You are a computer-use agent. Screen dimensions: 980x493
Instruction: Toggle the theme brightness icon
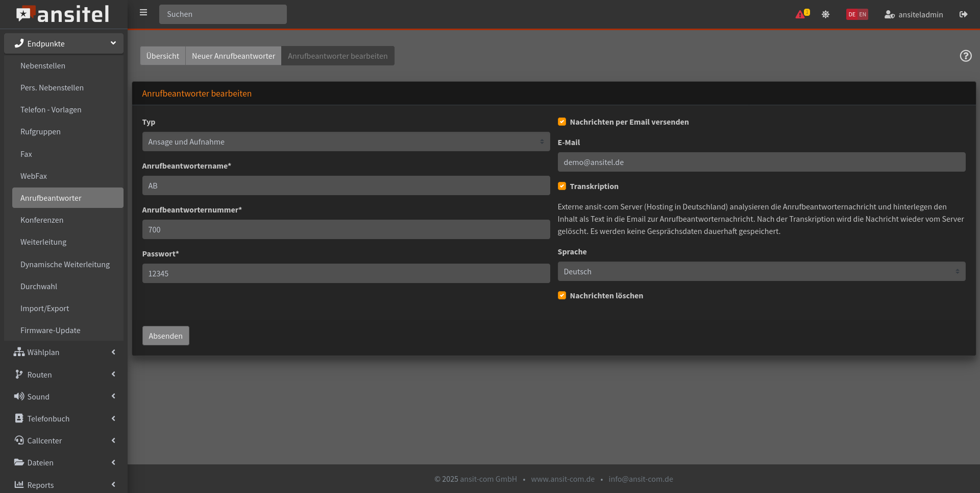[x=825, y=14]
